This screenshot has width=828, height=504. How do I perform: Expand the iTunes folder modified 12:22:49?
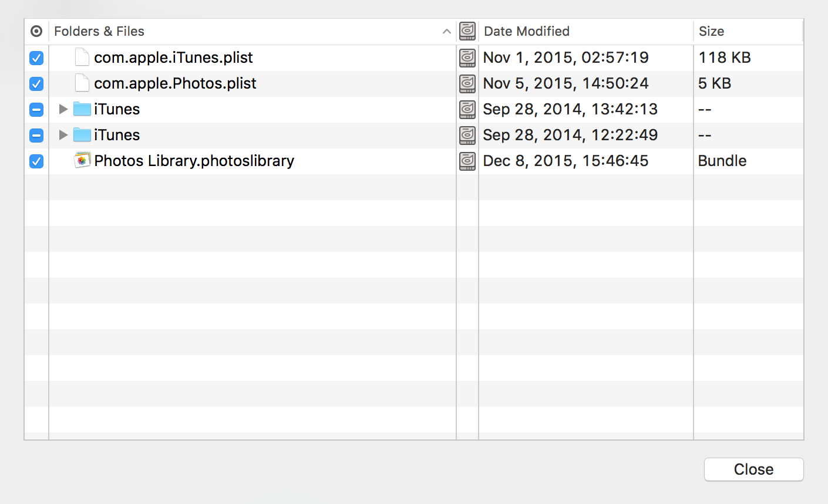click(63, 135)
